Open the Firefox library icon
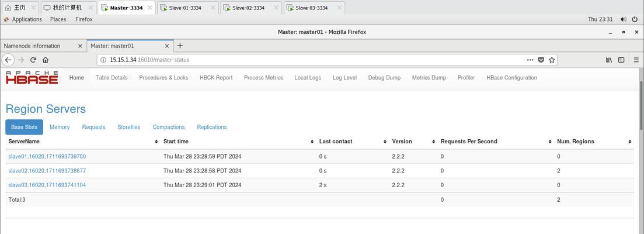The height and width of the screenshot is (234, 644). tap(609, 60)
